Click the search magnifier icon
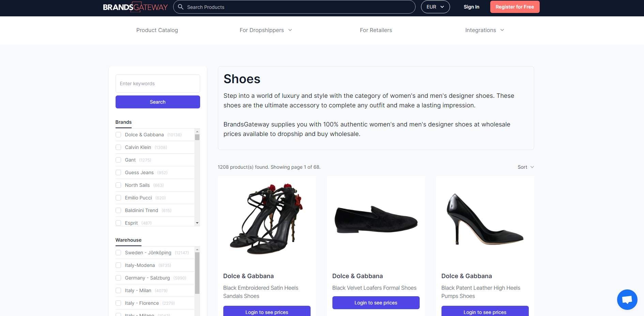The height and width of the screenshot is (316, 644). (181, 7)
